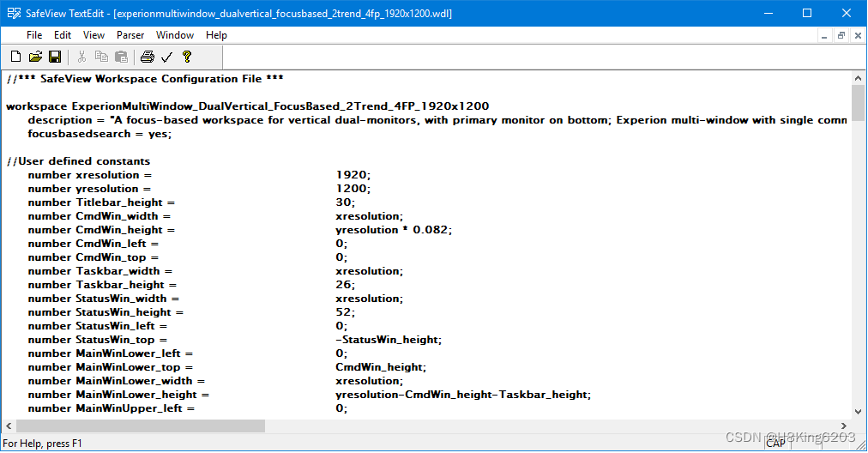Open the Window menu
The width and height of the screenshot is (868, 453).
tap(175, 35)
